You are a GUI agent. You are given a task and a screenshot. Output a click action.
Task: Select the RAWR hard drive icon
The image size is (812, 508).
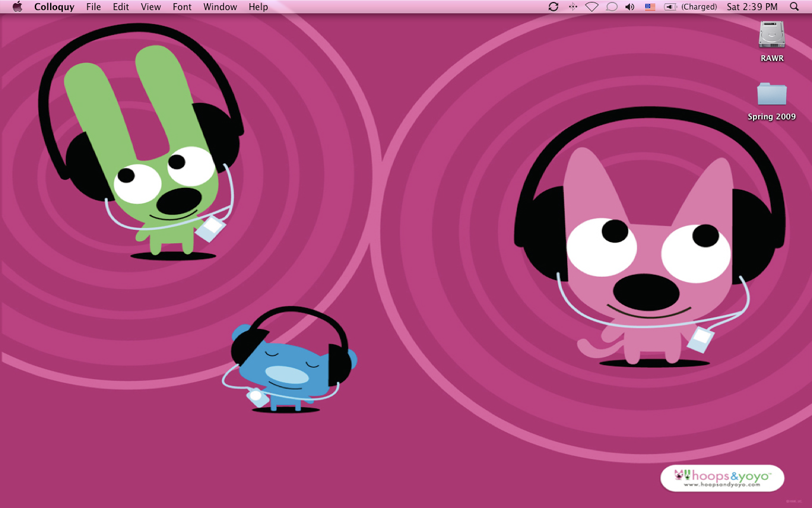[772, 34]
